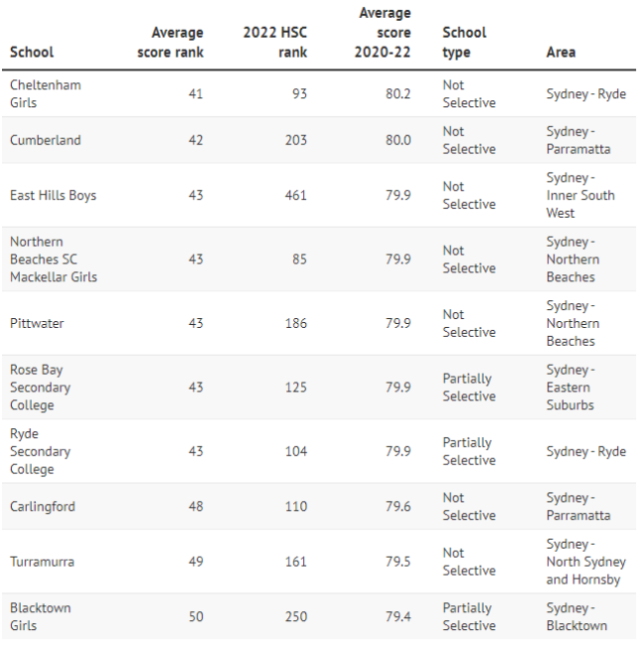Screen dimensions: 644x648
Task: Click Northern Beaches SC Mackellar Girls
Action: [x=54, y=260]
